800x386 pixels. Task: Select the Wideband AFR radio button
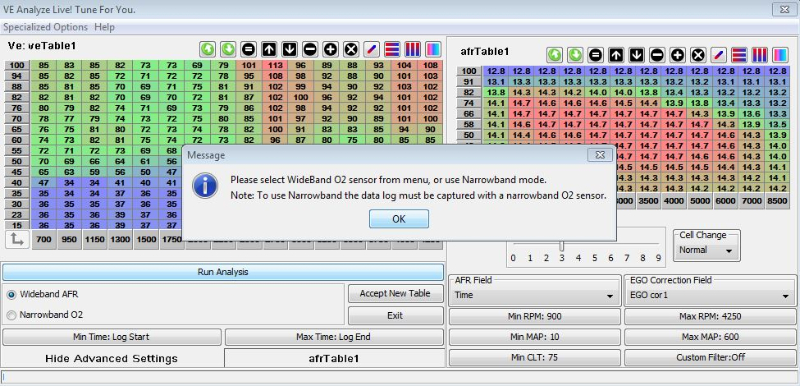pos(11,295)
